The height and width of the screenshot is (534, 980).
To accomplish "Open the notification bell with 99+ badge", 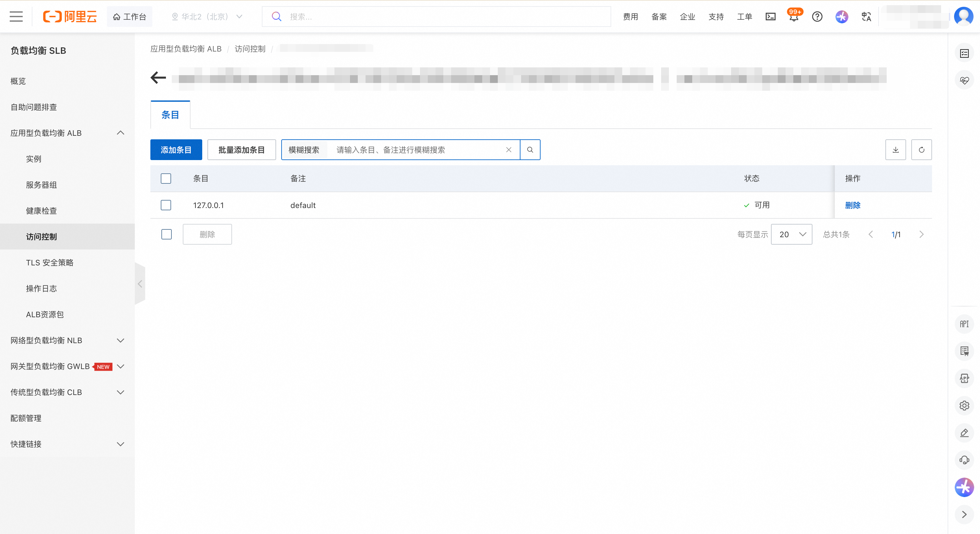I will (794, 17).
